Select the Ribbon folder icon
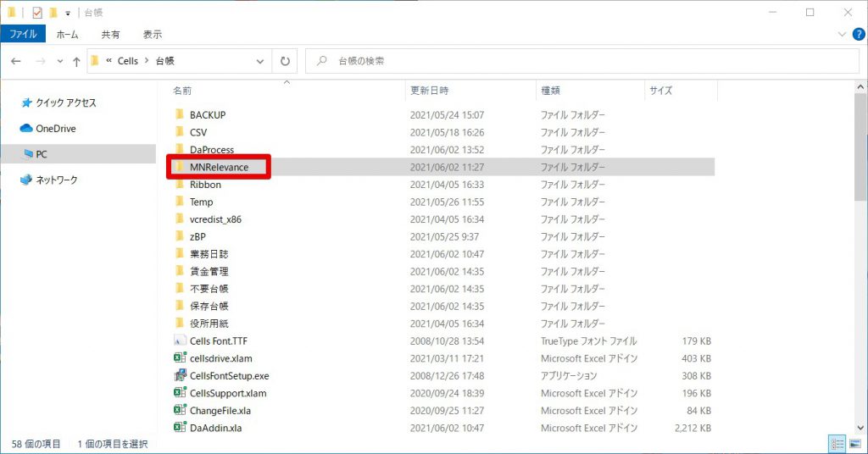Screen dimensions: 868x454 pos(180,184)
